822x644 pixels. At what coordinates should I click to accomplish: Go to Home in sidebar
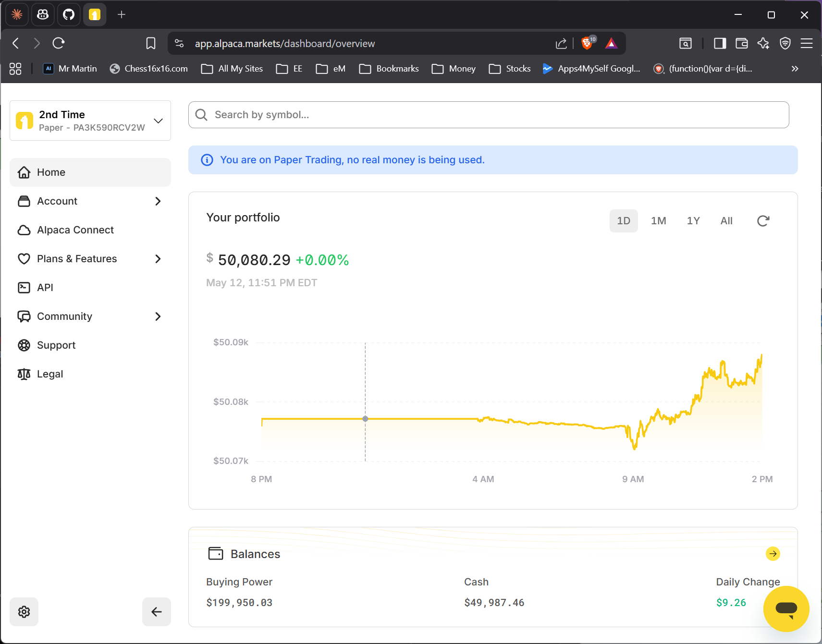pyautogui.click(x=90, y=172)
